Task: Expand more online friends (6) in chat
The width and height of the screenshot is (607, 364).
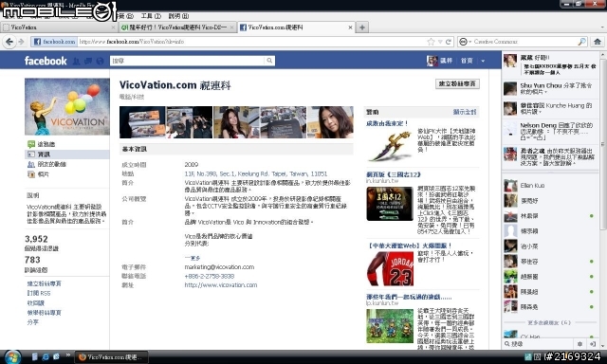Action: click(549, 322)
